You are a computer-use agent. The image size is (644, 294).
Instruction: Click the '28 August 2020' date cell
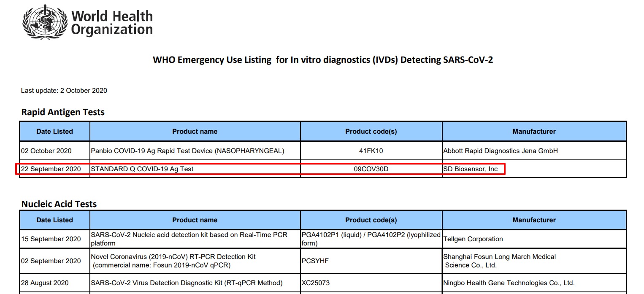[55, 283]
